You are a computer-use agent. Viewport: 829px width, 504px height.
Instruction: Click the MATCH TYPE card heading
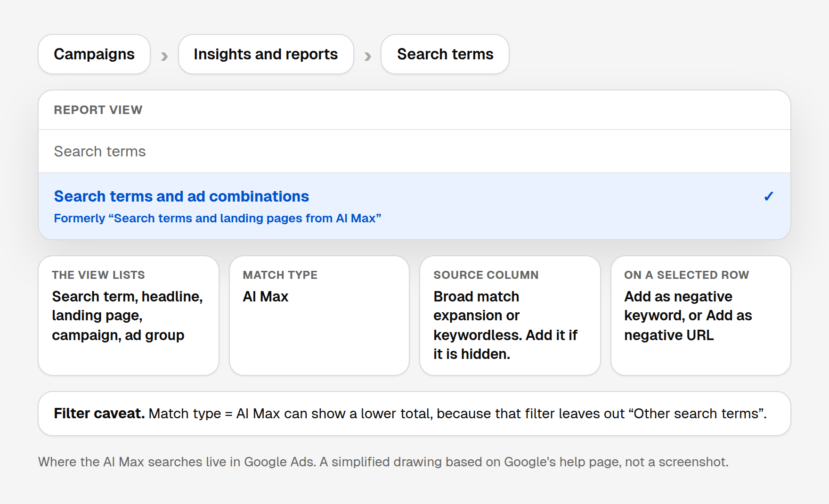point(280,275)
